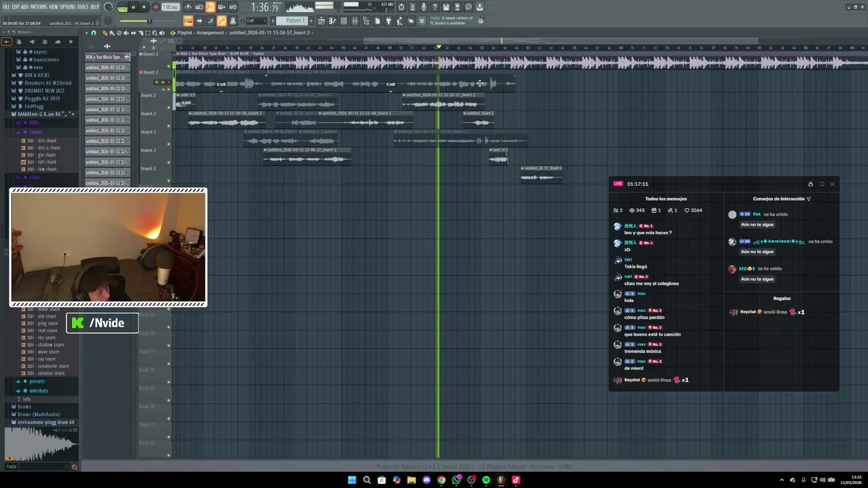Click the Windows Start button
This screenshot has height=488, width=868.
[x=352, y=480]
